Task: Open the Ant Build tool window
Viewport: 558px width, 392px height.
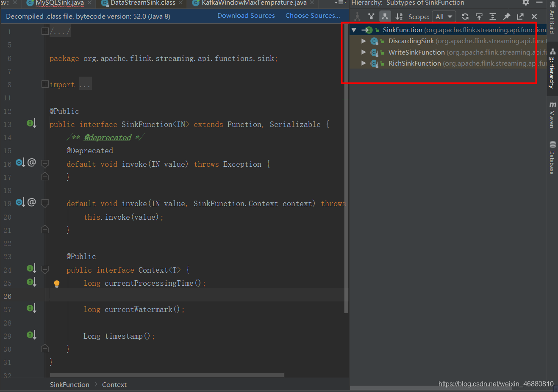Action: tap(552, 17)
